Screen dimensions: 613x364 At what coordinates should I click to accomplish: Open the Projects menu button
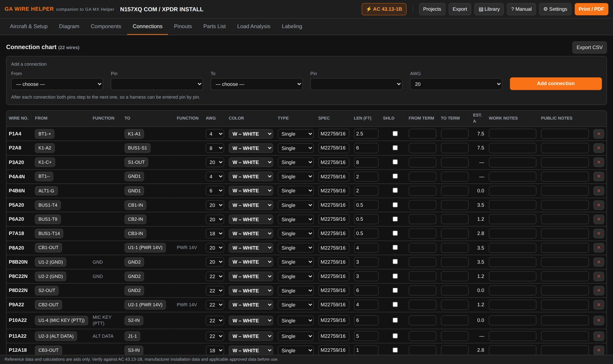pyautogui.click(x=432, y=9)
